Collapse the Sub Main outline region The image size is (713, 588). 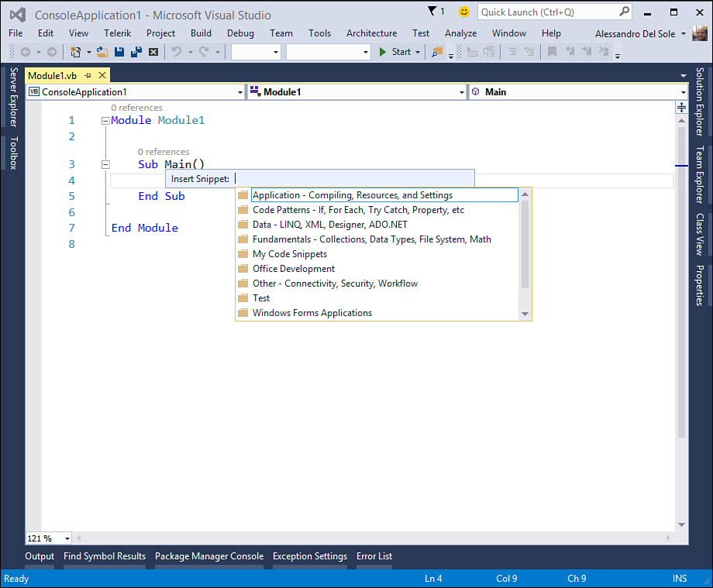click(105, 164)
